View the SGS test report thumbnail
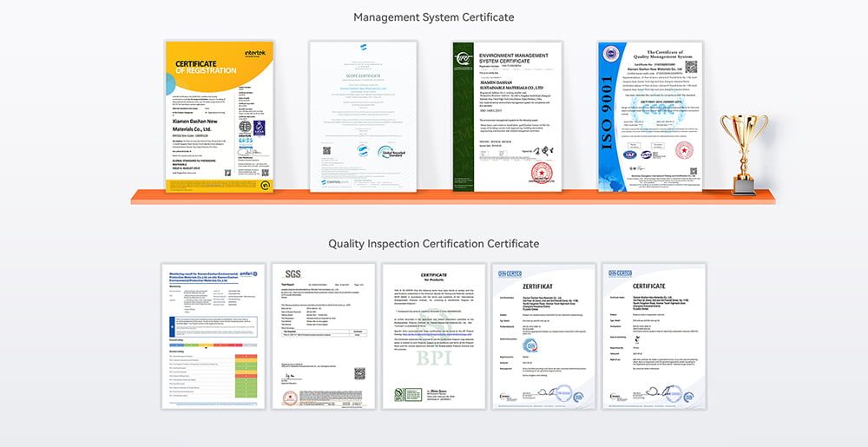This screenshot has height=447, width=868. coord(323,335)
